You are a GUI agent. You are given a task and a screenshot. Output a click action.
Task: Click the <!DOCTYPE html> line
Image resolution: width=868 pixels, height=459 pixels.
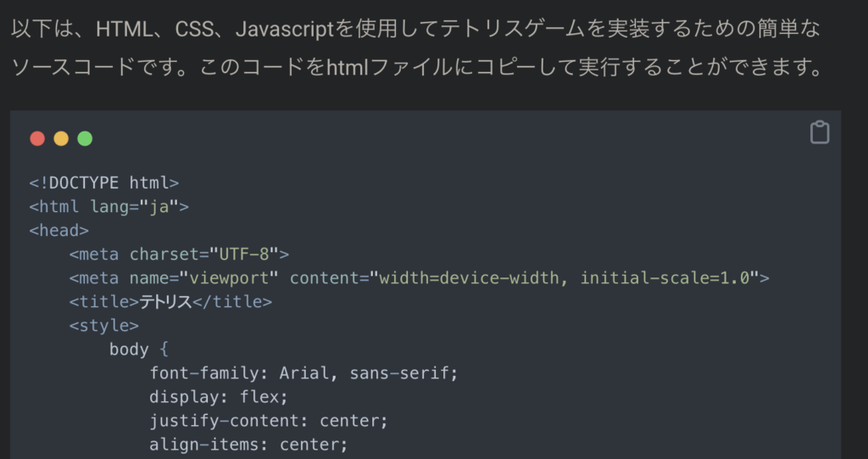104,182
